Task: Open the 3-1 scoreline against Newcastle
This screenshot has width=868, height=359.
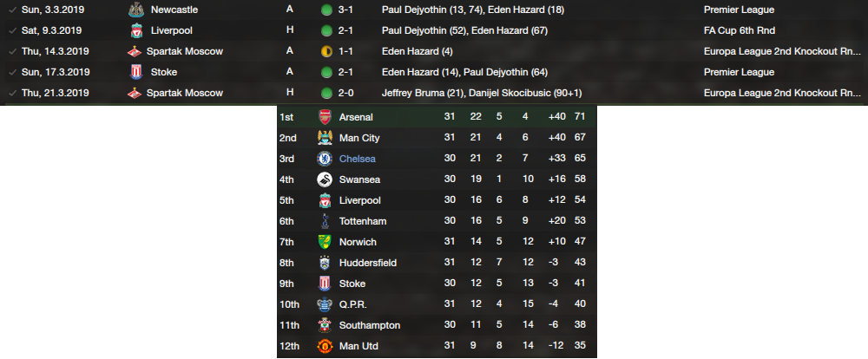Action: click(346, 10)
